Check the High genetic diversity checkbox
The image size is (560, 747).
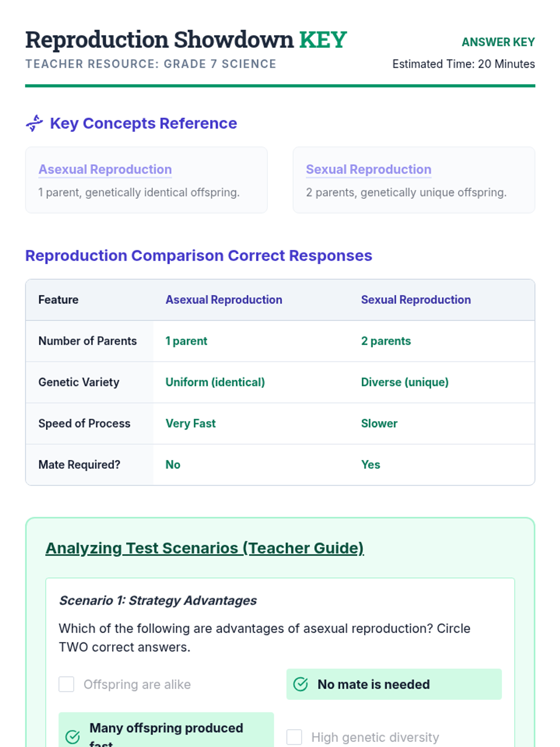click(294, 737)
